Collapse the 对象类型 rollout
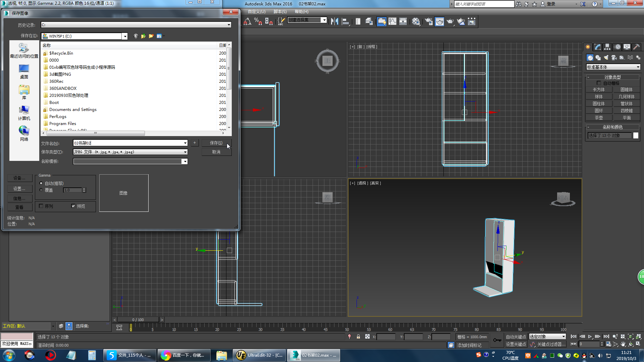The height and width of the screenshot is (362, 644). point(612,77)
